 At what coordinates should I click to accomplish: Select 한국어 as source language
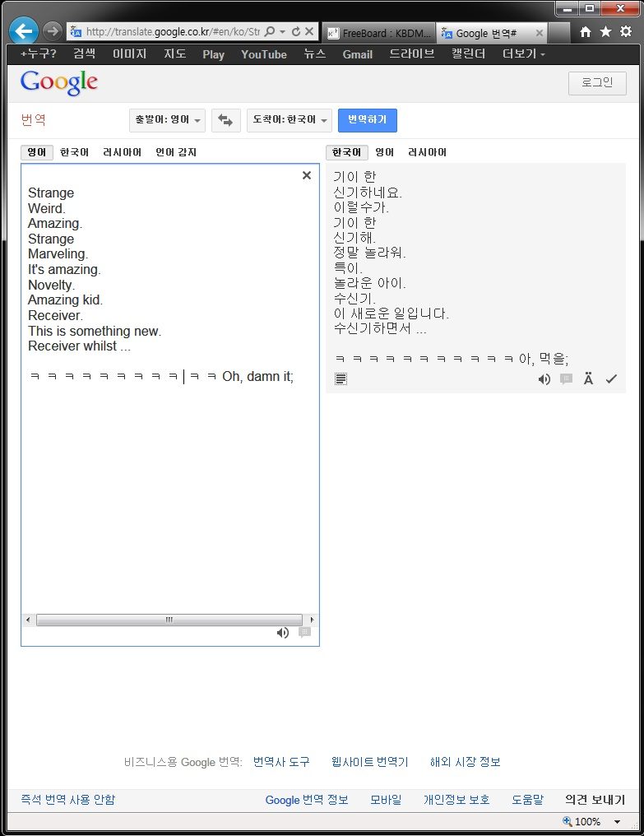(x=74, y=152)
